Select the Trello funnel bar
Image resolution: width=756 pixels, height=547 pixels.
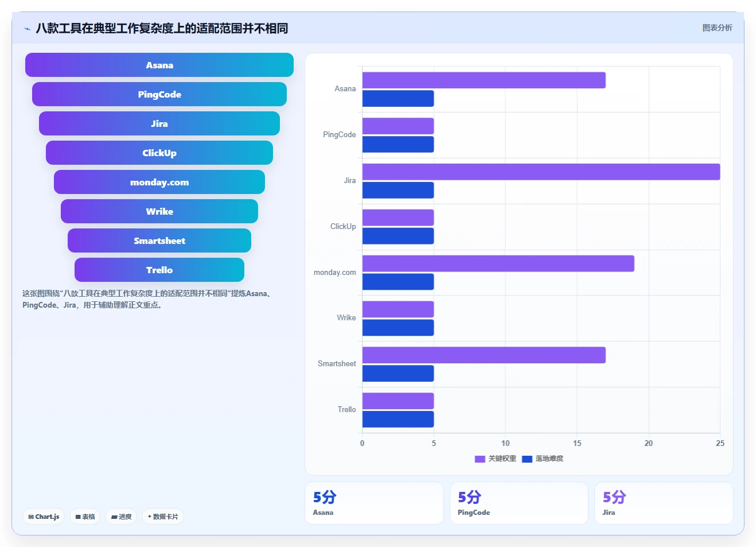coord(159,270)
